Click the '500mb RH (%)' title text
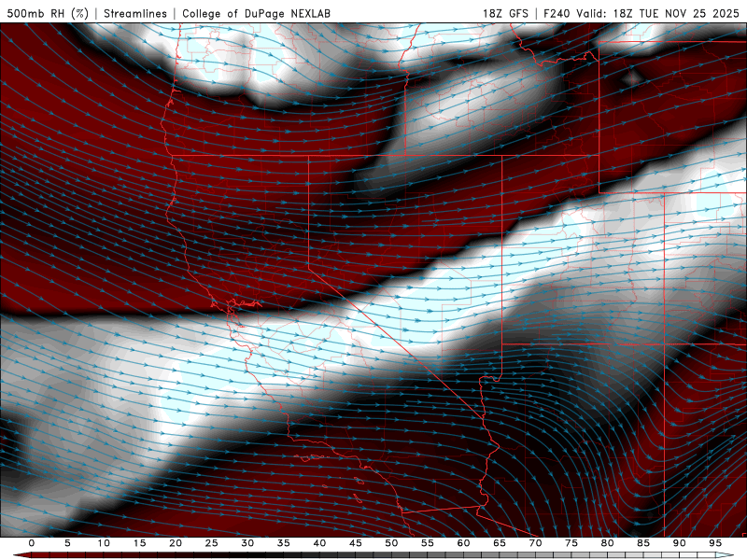 coord(48,13)
